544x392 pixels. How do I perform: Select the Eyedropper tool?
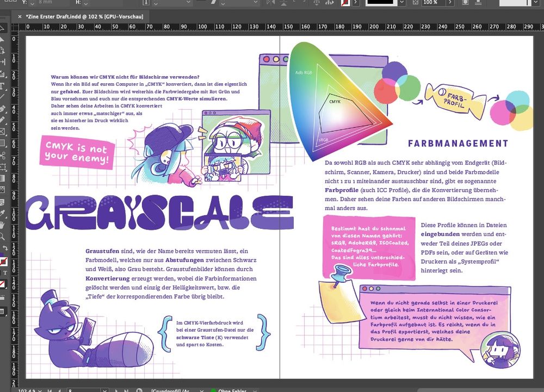[x=4, y=213]
